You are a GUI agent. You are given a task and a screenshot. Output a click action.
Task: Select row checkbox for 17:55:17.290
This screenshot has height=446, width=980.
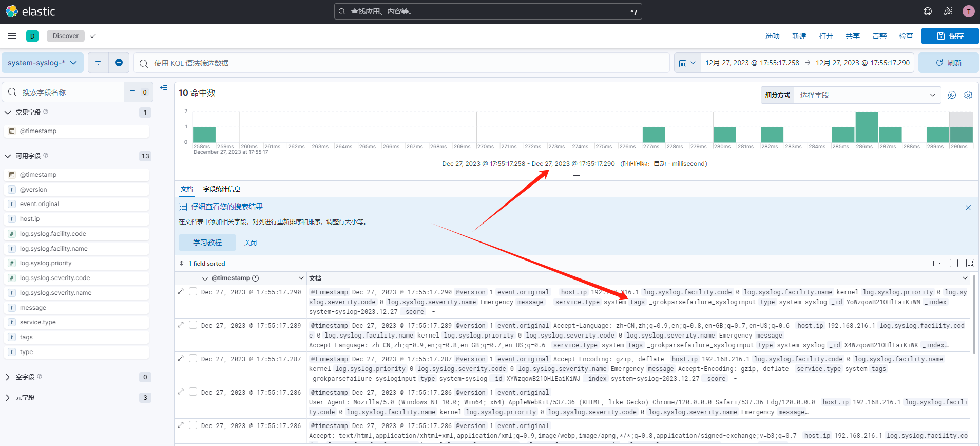click(193, 291)
